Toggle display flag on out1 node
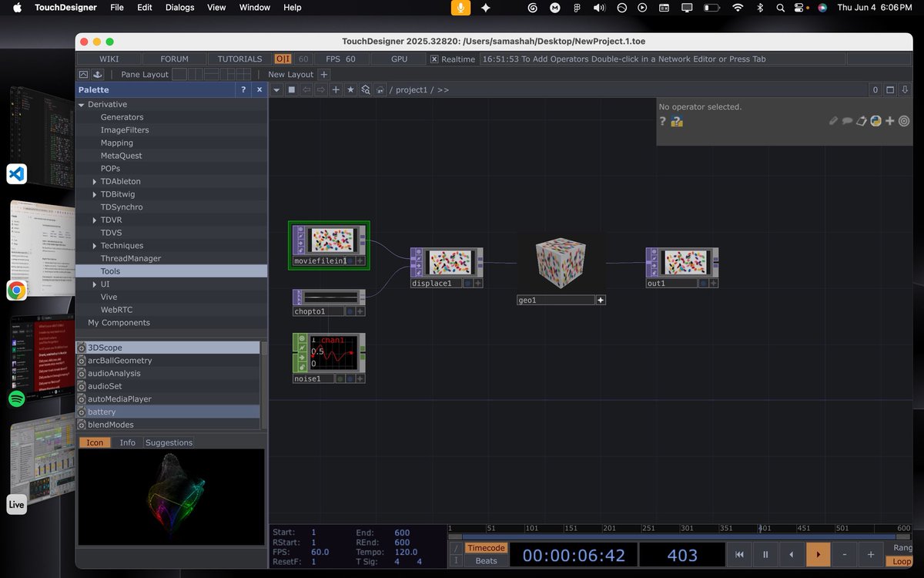This screenshot has height=578, width=924. click(x=701, y=283)
